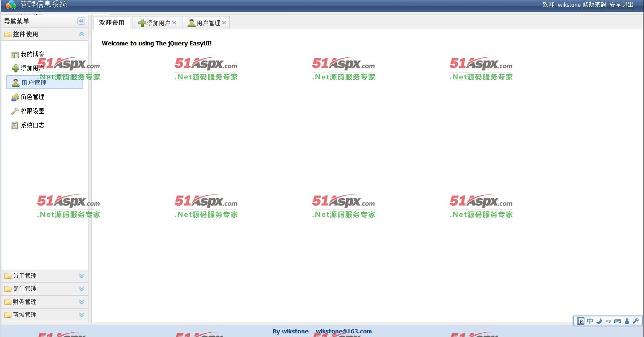This screenshot has width=644, height=337.
Task: Click the 中 Chinese/English mode icon
Action: (x=590, y=321)
